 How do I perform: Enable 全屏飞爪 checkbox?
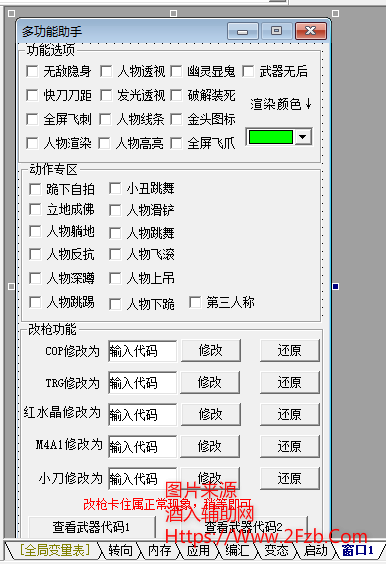[x=176, y=143]
